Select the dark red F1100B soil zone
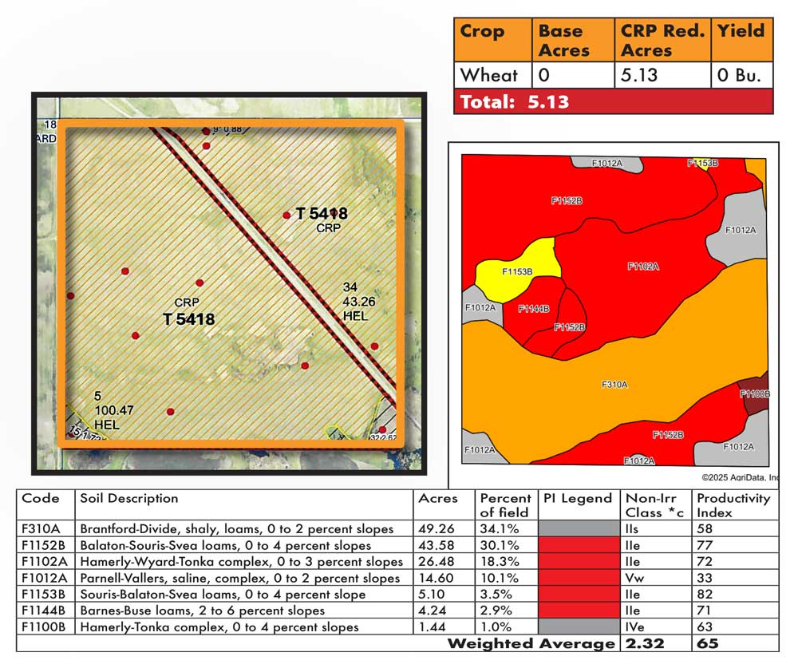This screenshot has width=798, height=672. tap(756, 393)
